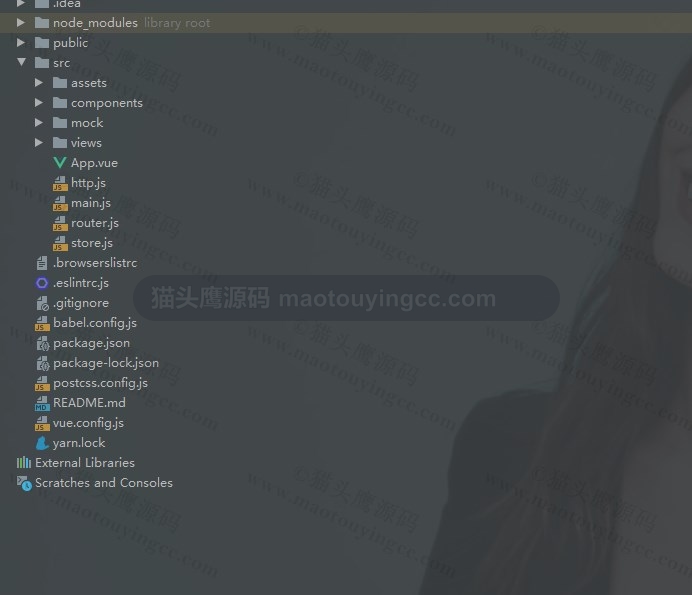692x595 pixels.
Task: Select the assets folder name
Action: click(x=89, y=83)
